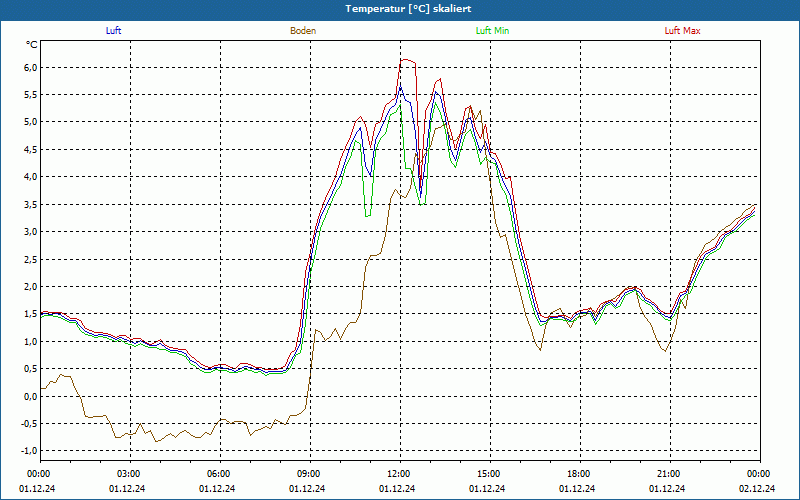The width and height of the screenshot is (800, 500).
Task: Click the 6,0 y-axis value
Action: point(31,67)
